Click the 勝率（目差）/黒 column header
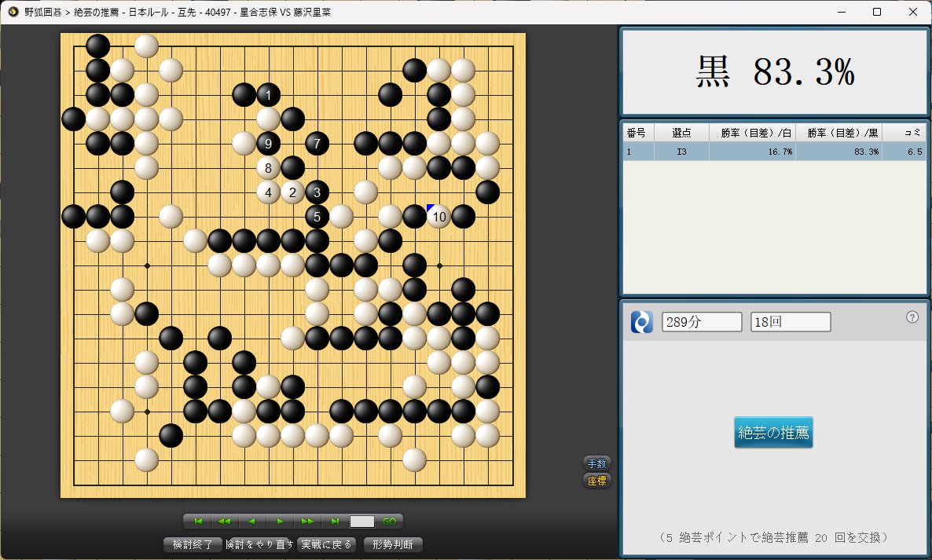This screenshot has height=560, width=932. pos(838,133)
